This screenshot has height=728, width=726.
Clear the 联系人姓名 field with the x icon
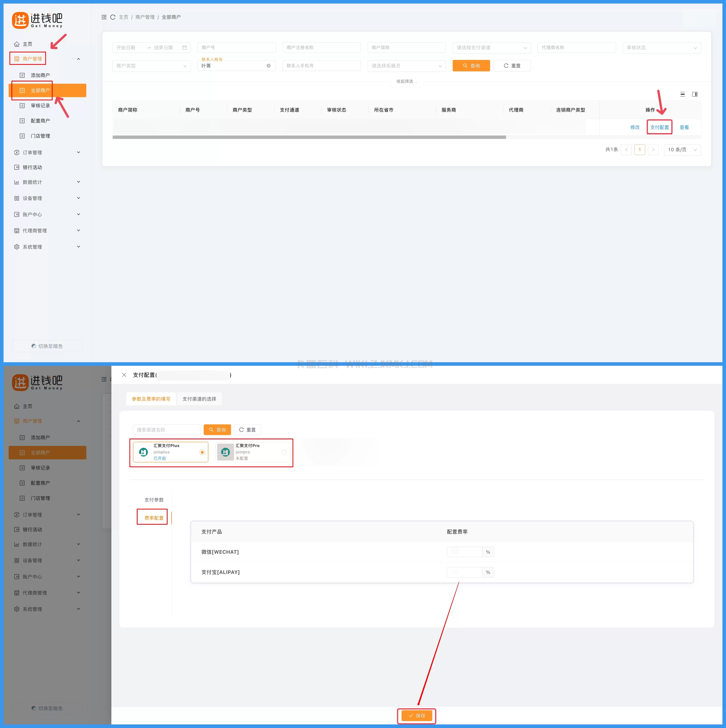[269, 66]
